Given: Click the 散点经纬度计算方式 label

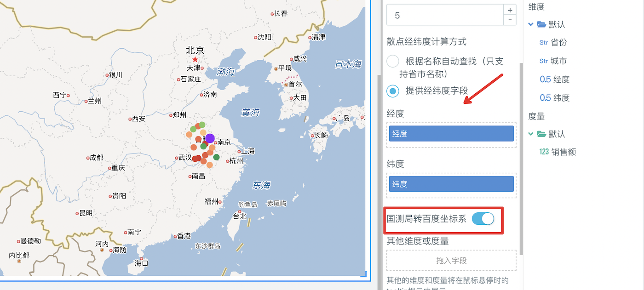Looking at the screenshot, I should (x=426, y=42).
